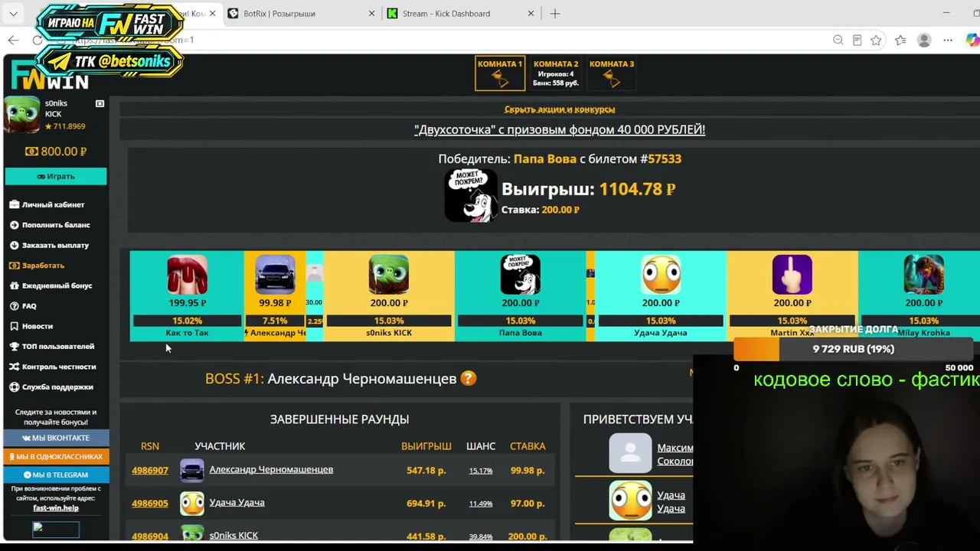Open Заказать выплату in the sidebar

(x=50, y=245)
